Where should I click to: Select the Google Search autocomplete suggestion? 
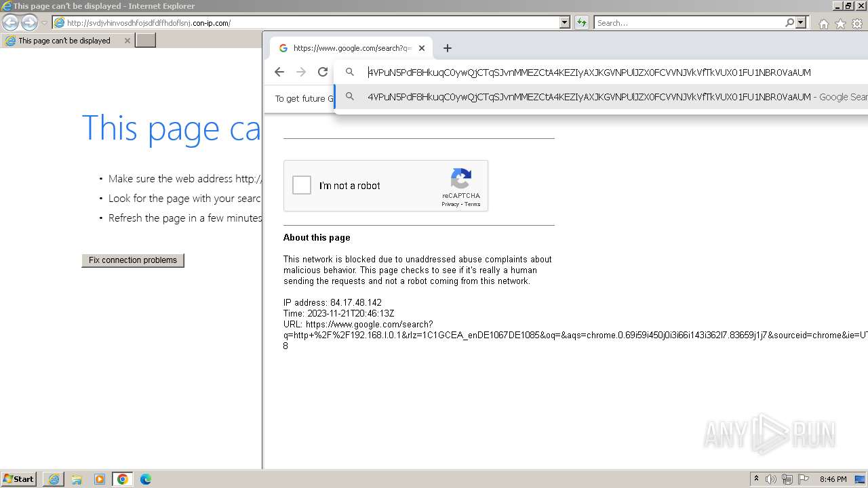601,97
